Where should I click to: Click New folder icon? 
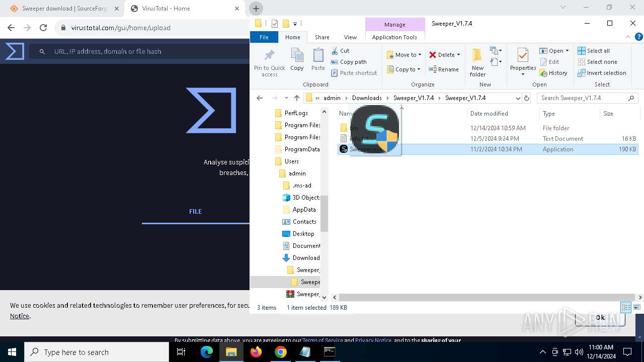pos(477,55)
